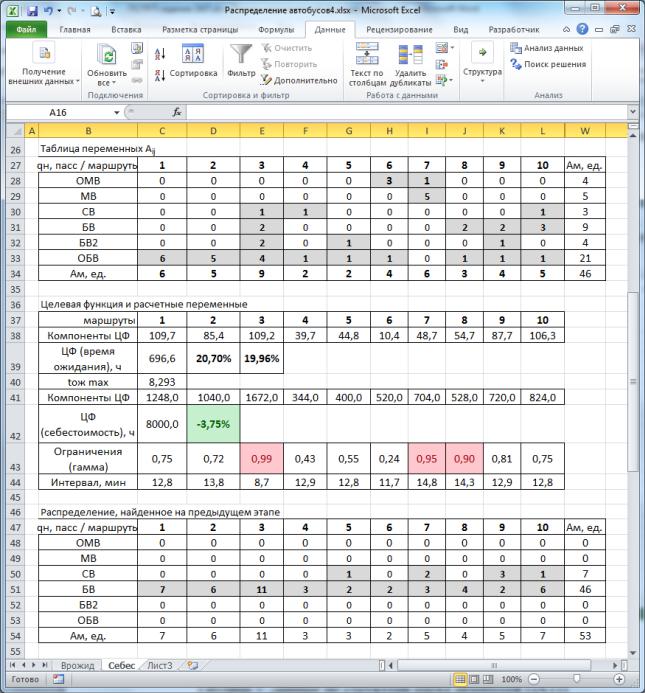Switch to Page Layout view

tap(474, 679)
